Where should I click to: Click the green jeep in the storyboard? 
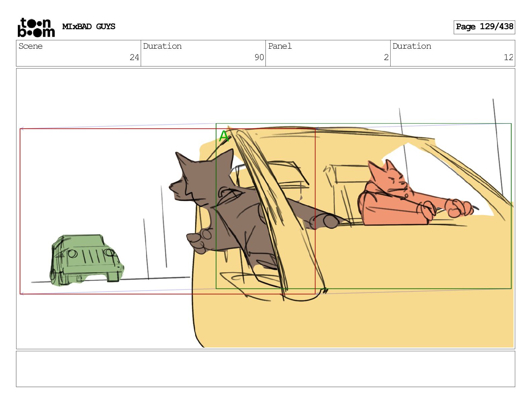[x=87, y=260]
